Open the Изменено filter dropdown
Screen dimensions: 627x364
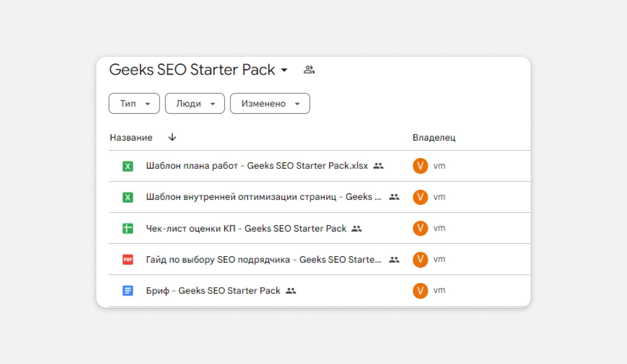[x=270, y=103]
